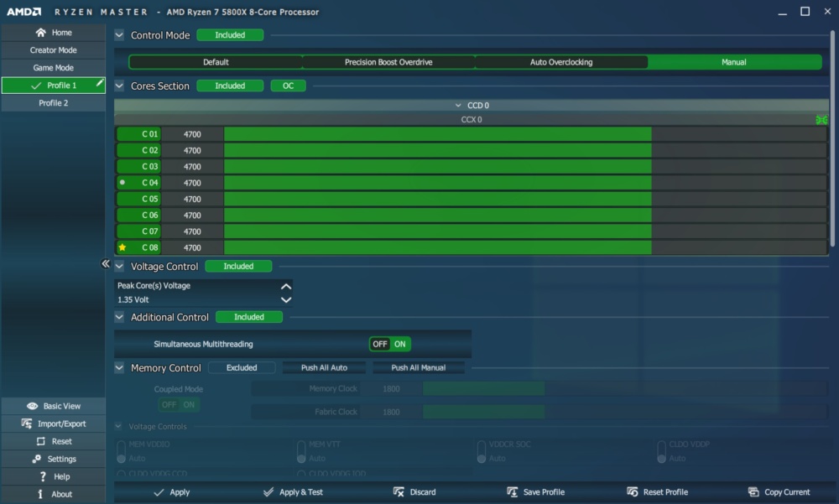The height and width of the screenshot is (504, 839).
Task: Click the Profile 1 edit pencil icon
Action: (100, 83)
